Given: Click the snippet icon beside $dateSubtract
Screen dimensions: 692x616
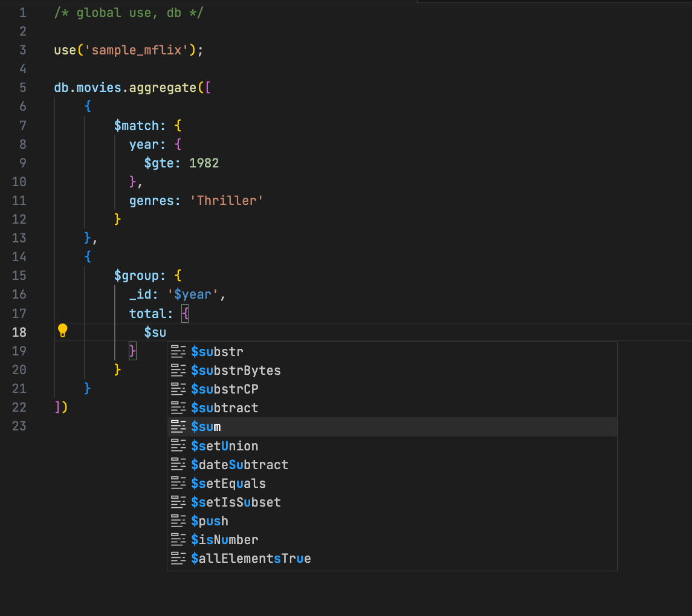Looking at the screenshot, I should pos(178,464).
